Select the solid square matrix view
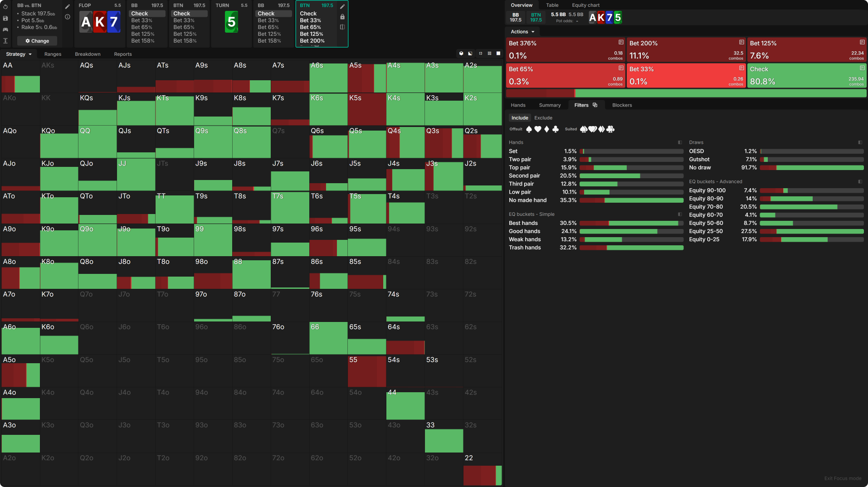 coord(498,54)
